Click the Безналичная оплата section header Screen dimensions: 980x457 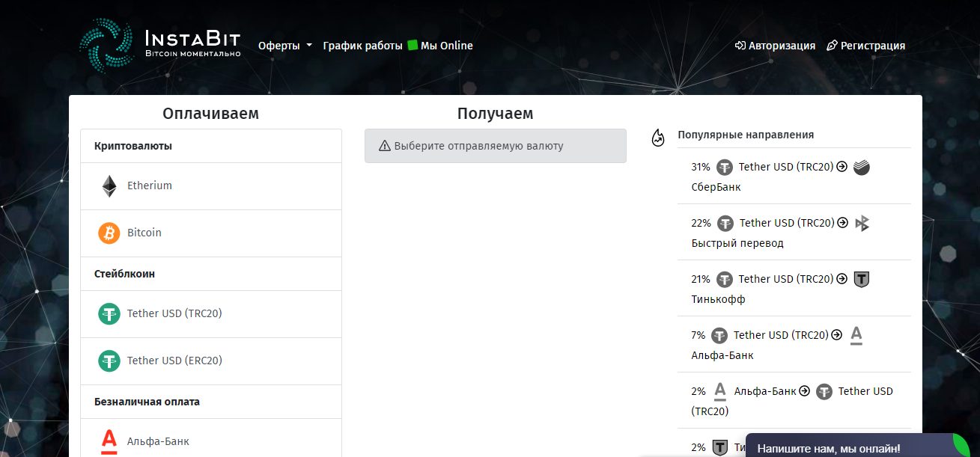coord(147,402)
